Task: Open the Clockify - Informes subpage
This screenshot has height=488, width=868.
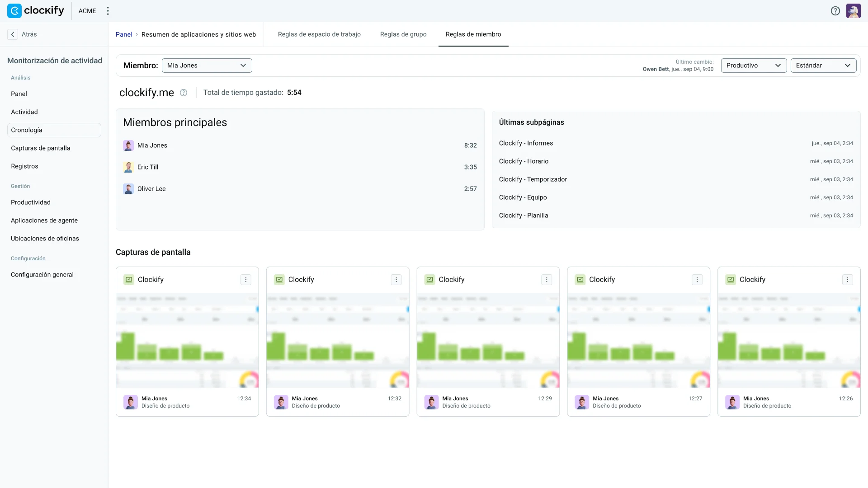Action: tap(526, 143)
